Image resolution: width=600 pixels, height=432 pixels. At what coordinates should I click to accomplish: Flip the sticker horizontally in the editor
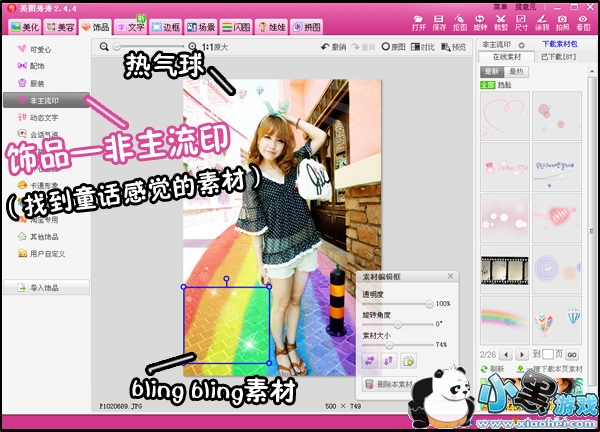(x=370, y=359)
